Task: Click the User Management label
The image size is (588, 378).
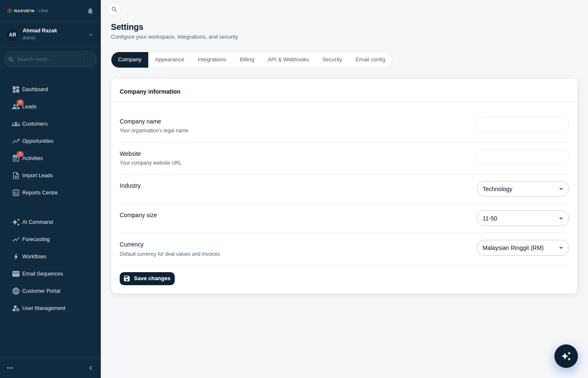Action: click(x=44, y=308)
